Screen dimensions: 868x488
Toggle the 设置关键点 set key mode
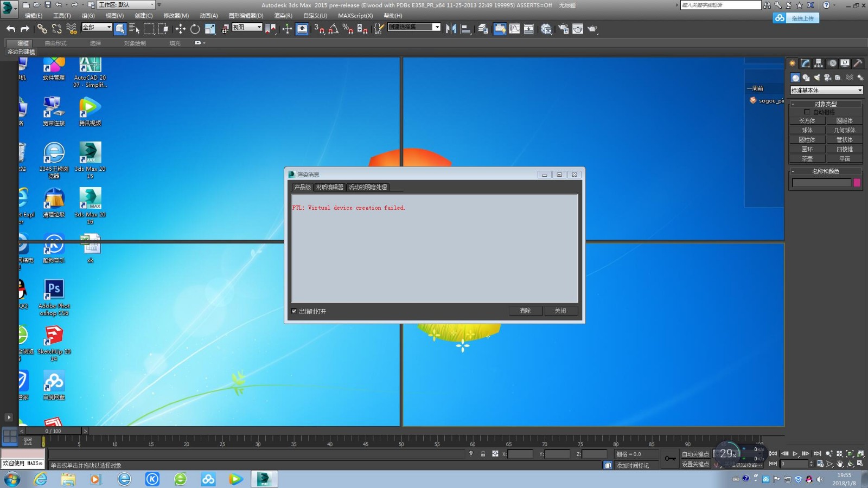(x=695, y=464)
